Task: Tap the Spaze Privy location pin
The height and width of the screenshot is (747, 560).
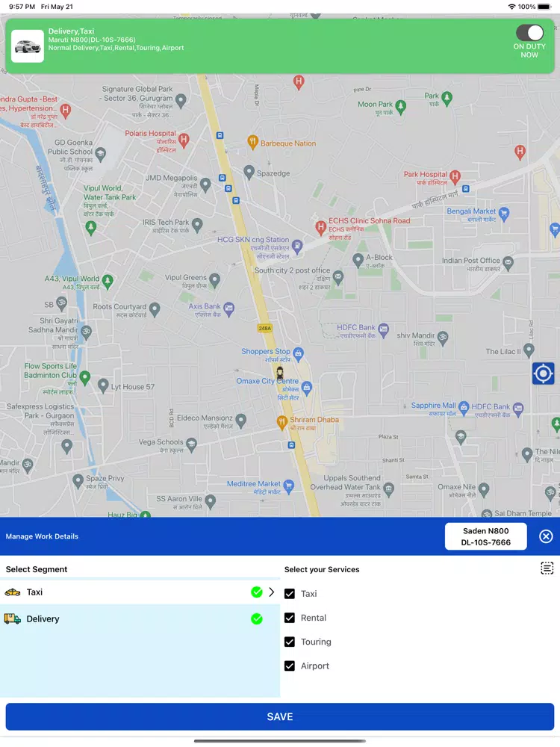Action: click(x=78, y=480)
